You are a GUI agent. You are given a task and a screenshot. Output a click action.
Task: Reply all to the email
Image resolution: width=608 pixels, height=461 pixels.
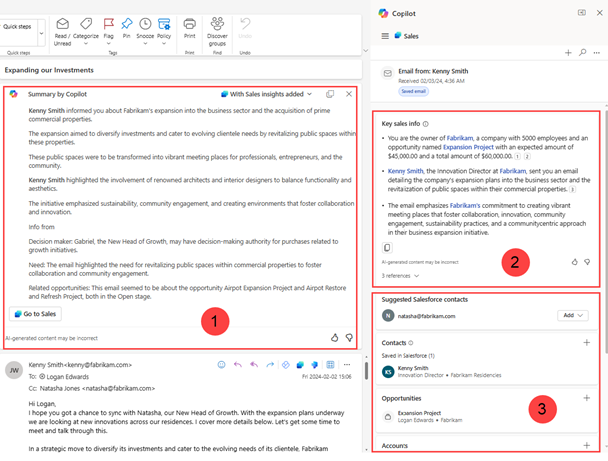pyautogui.click(x=254, y=364)
